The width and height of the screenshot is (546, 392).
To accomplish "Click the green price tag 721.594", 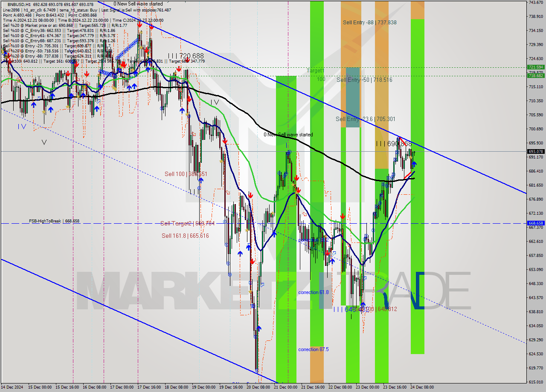I will pyautogui.click(x=536, y=67).
